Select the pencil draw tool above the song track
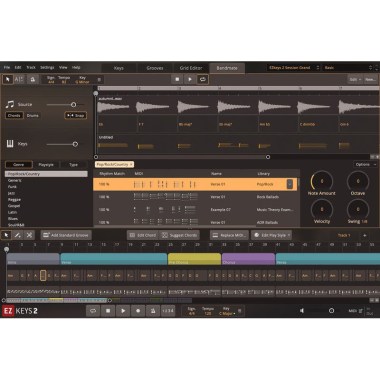 point(18,235)
